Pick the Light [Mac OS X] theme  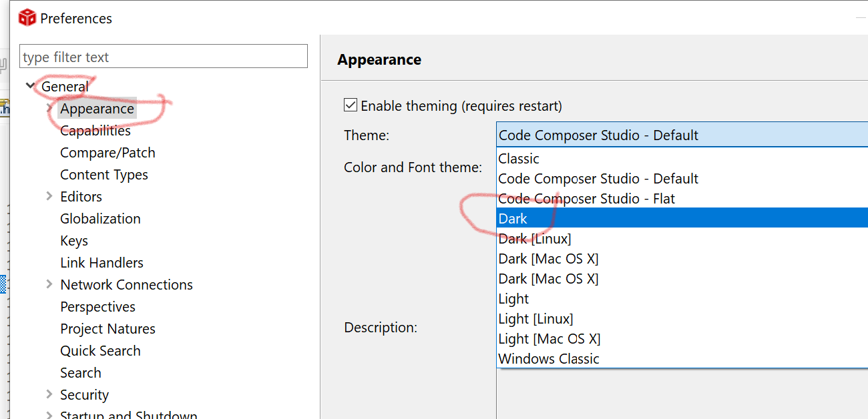pyautogui.click(x=549, y=338)
